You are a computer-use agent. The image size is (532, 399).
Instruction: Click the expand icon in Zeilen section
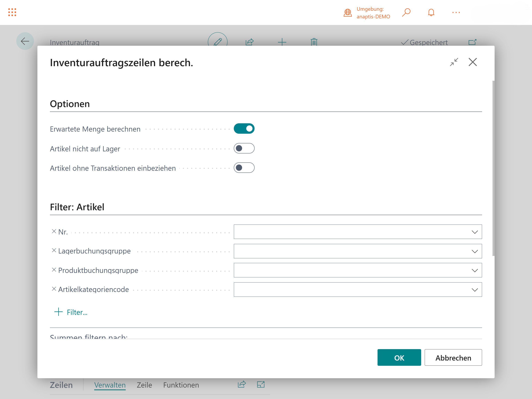(x=261, y=384)
